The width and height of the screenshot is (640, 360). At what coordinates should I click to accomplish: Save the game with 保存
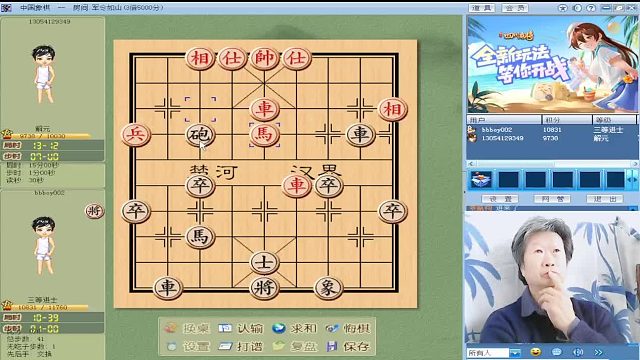(348, 346)
